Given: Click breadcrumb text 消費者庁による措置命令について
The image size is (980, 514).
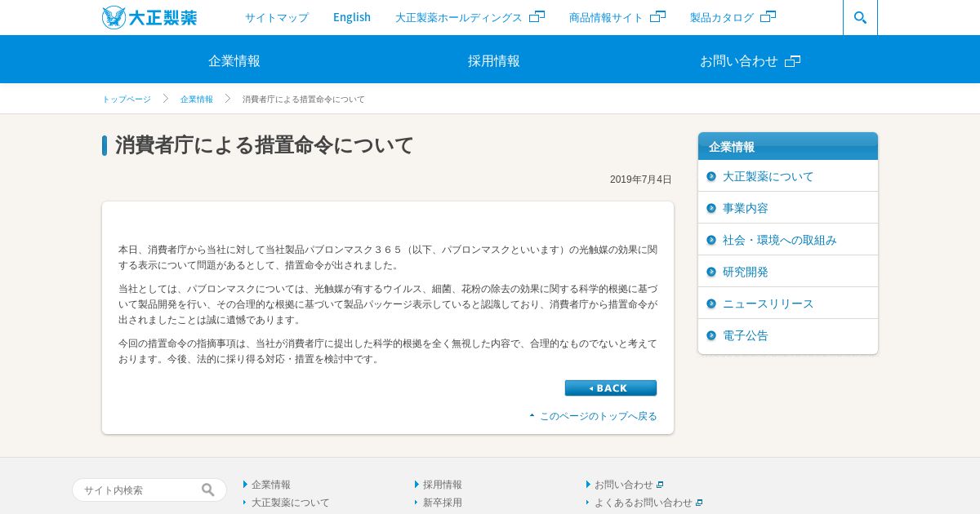Looking at the screenshot, I should point(304,99).
